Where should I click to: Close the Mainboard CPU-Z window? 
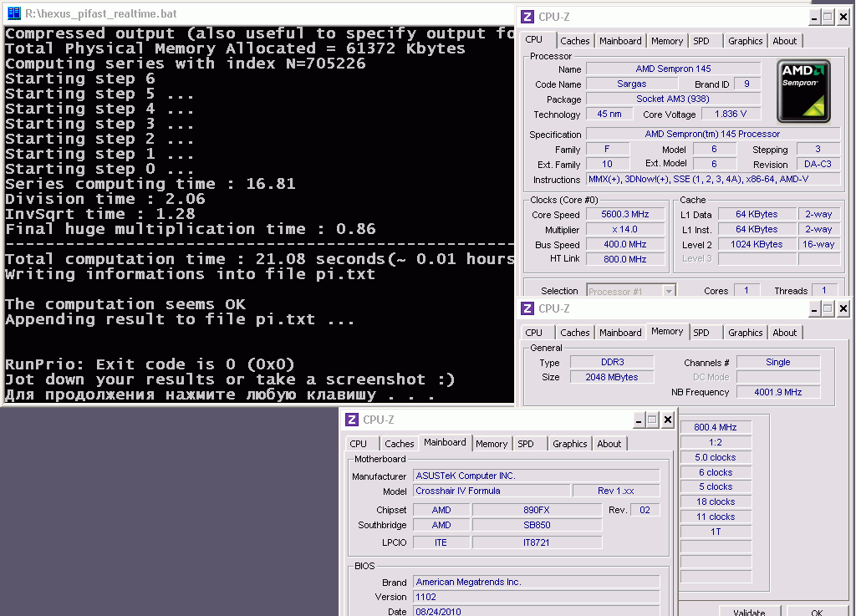point(668,420)
